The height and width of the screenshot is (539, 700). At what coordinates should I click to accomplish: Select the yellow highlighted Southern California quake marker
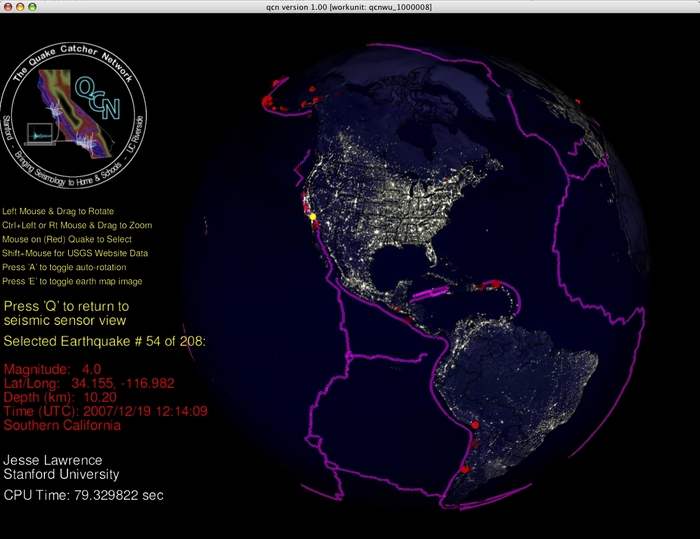(x=312, y=216)
